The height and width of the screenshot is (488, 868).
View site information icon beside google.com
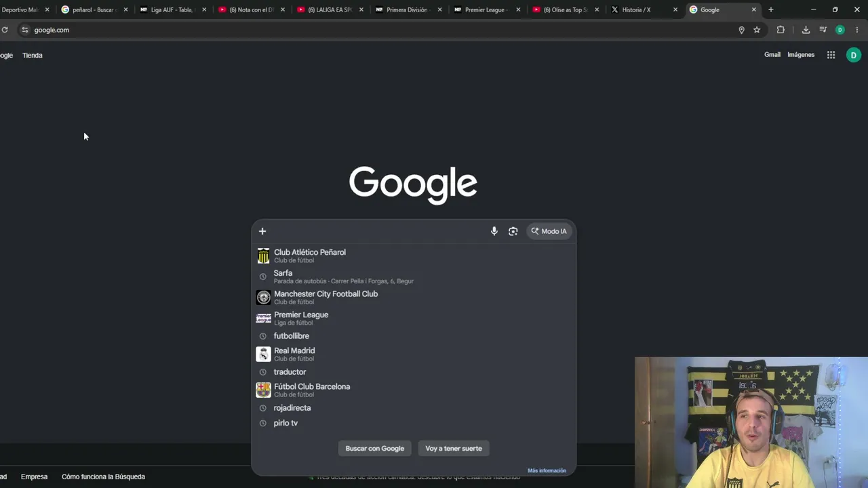[x=25, y=30]
